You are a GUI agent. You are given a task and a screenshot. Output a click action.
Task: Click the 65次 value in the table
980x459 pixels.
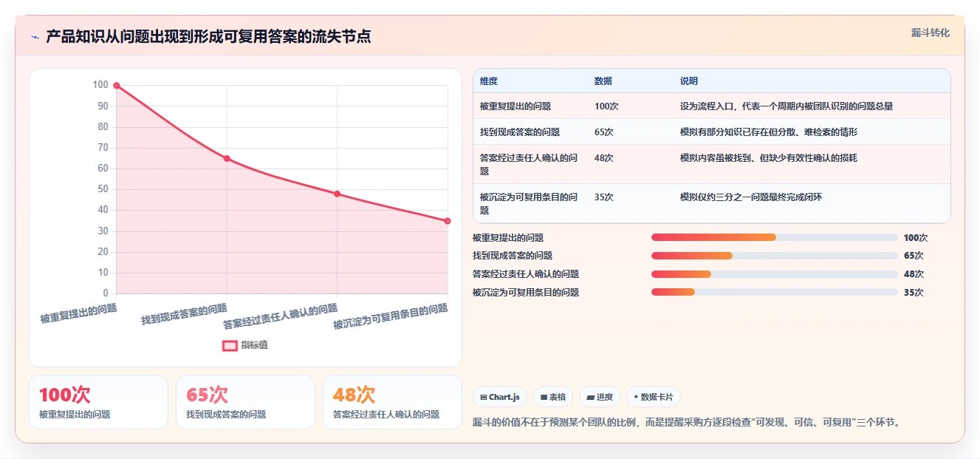604,132
